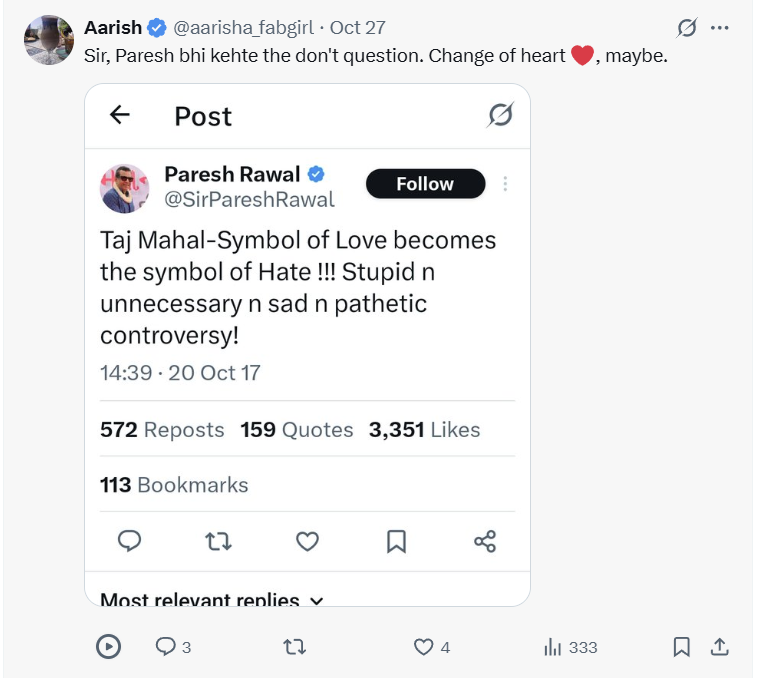Click the 159 Quotes count
The width and height of the screenshot is (758, 678).
(x=297, y=430)
